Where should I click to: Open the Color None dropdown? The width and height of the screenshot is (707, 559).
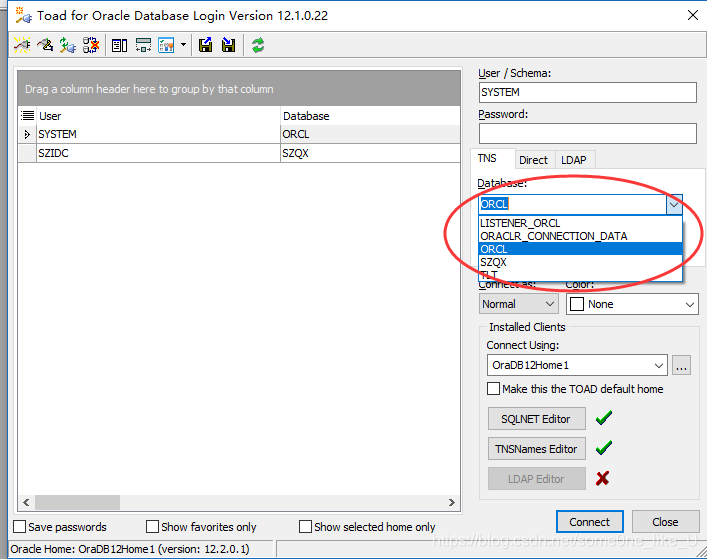click(x=632, y=304)
